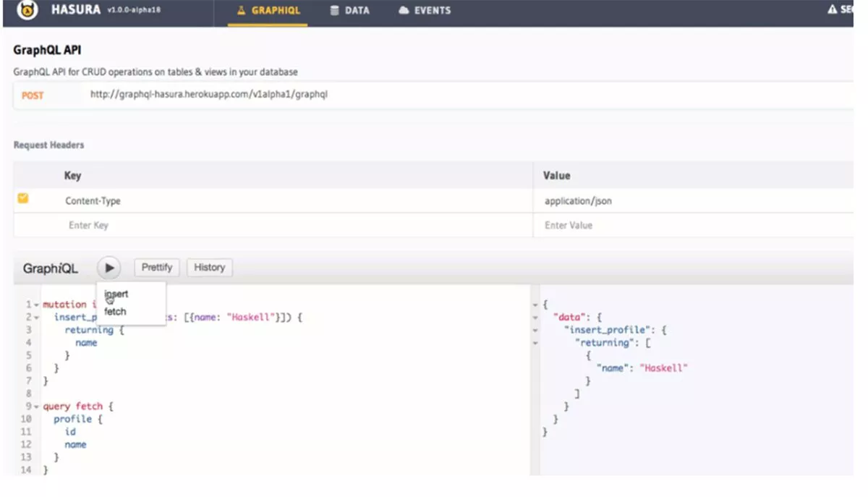Select fetch in the operation dropdown
Image resolution: width=868 pixels, height=497 pixels.
coord(115,312)
